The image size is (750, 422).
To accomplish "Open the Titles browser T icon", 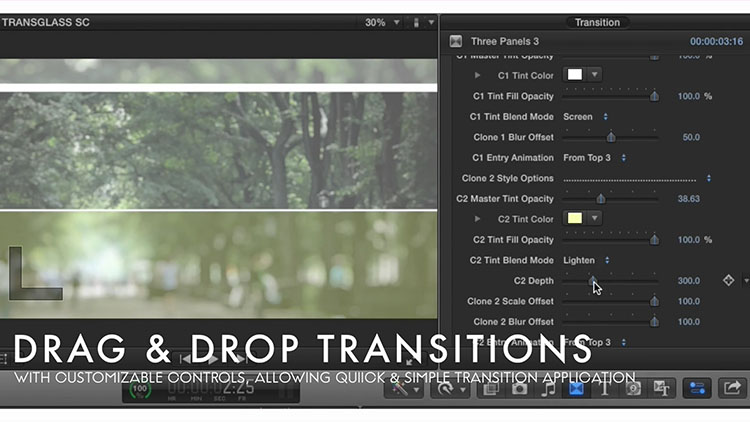I will [605, 389].
